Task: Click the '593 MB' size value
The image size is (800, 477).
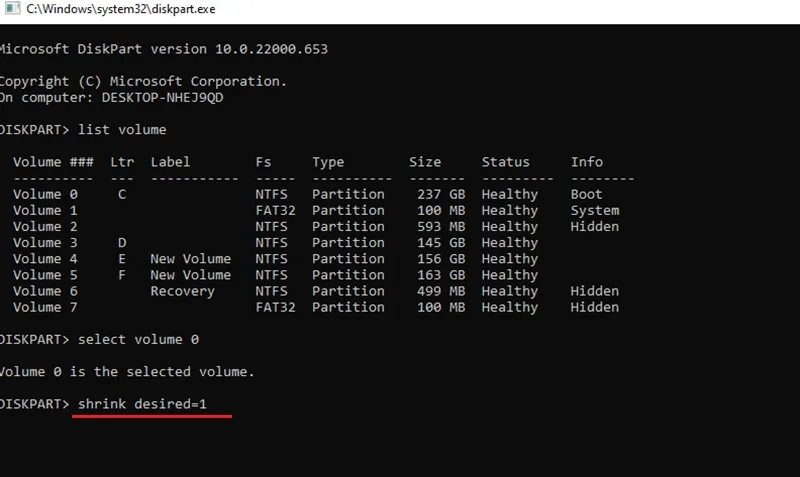Action: pyautogui.click(x=441, y=227)
